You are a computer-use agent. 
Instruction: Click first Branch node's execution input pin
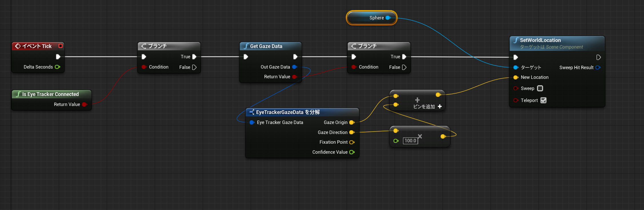tap(144, 57)
